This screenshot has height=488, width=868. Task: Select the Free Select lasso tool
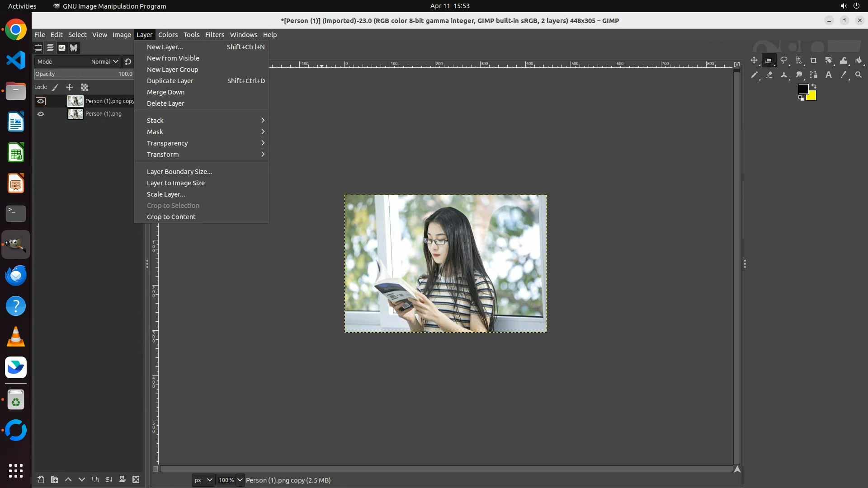[x=784, y=60]
